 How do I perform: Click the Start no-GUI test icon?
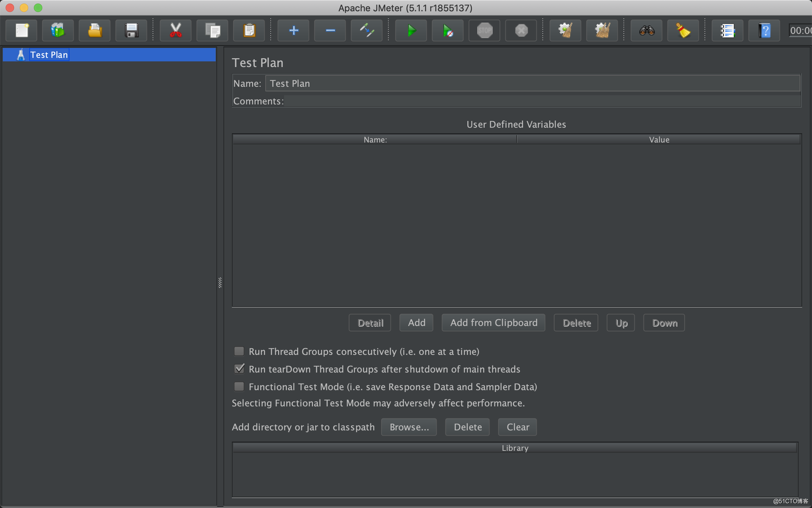coord(448,30)
